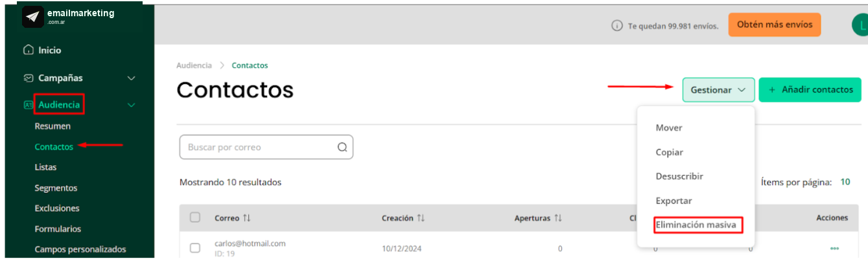Open the Gestionar dropdown
Image resolution: width=868 pixels, height=261 pixels.
tap(718, 90)
